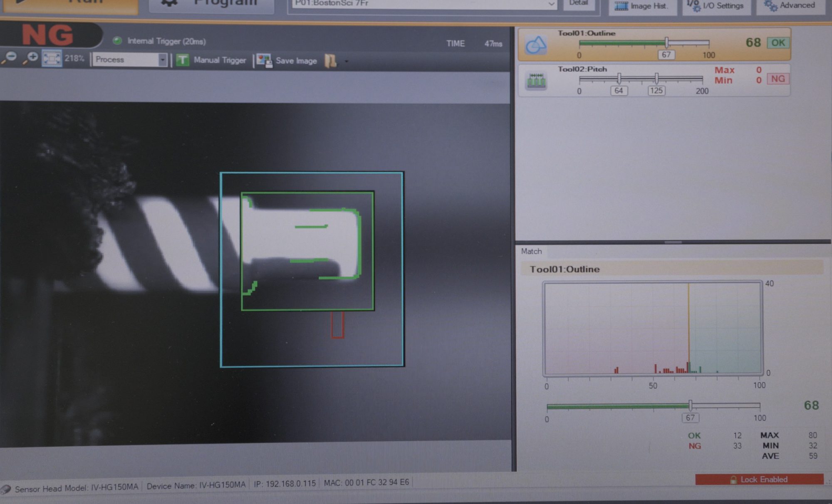Click Tool01 Outline threshold slider handle
The height and width of the screenshot is (504, 832).
(666, 42)
